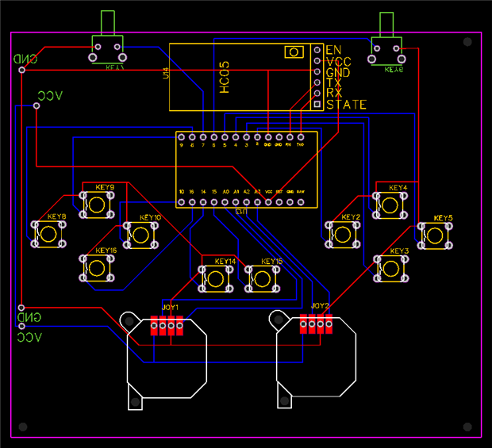Select the KEY6 side switch footprint
492x448 pixels.
[x=386, y=38]
